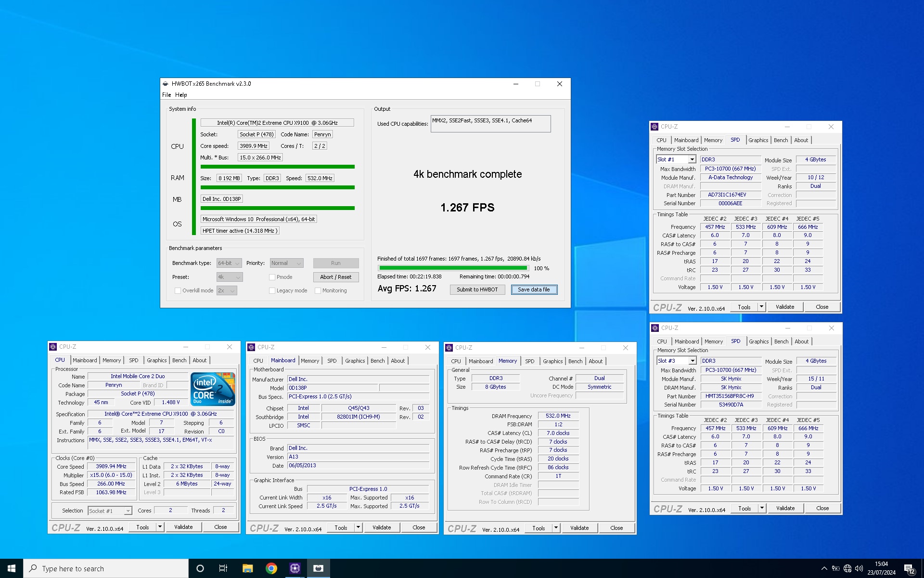Click the Intel Core 2 Duo logo

tap(213, 389)
